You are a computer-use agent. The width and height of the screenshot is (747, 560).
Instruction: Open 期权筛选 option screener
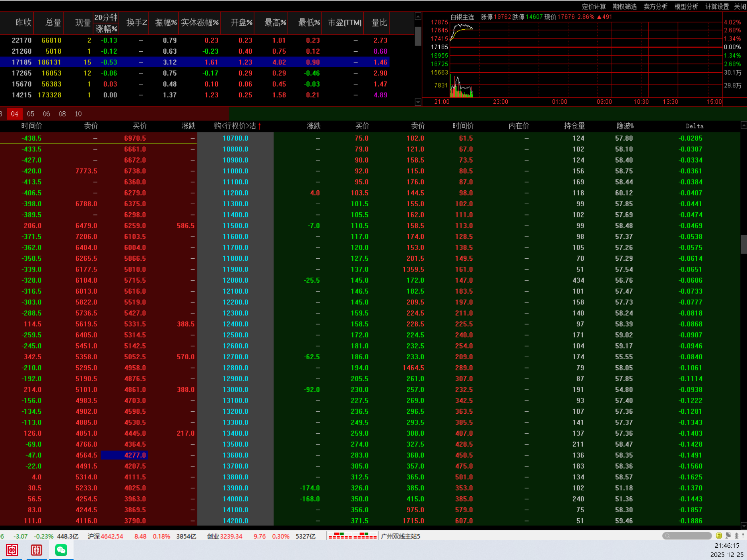click(x=625, y=6)
